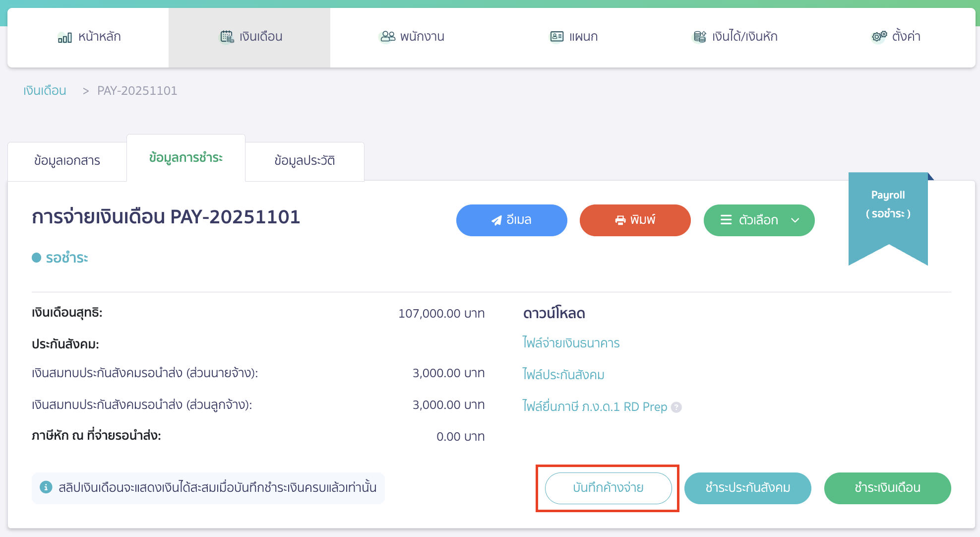980x537 pixels.
Task: Click the help question mark beside RD Prep
Action: click(676, 407)
